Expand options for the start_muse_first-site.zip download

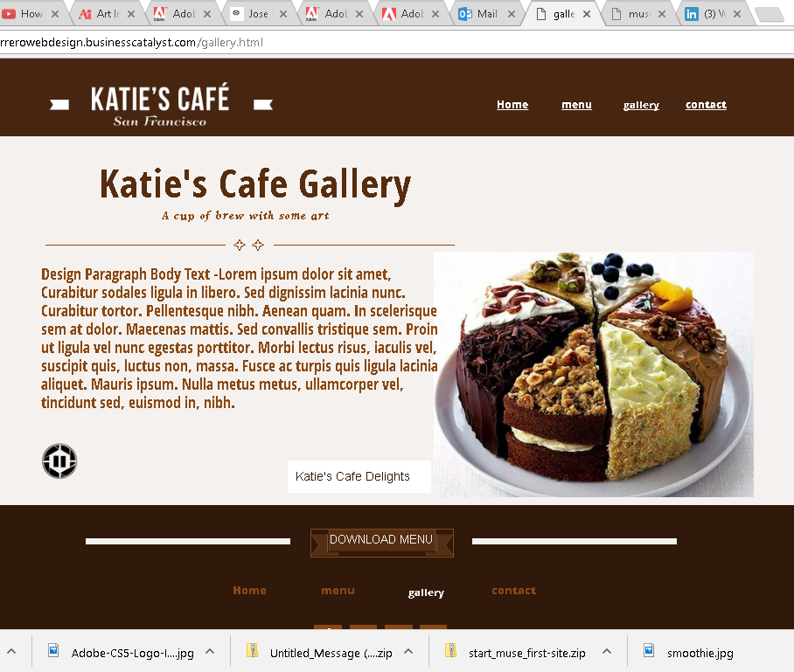click(607, 652)
